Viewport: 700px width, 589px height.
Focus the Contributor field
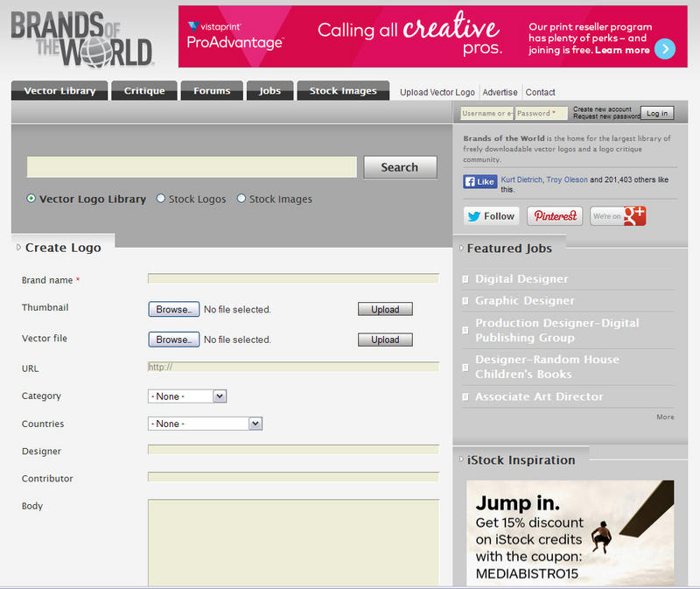(x=293, y=477)
